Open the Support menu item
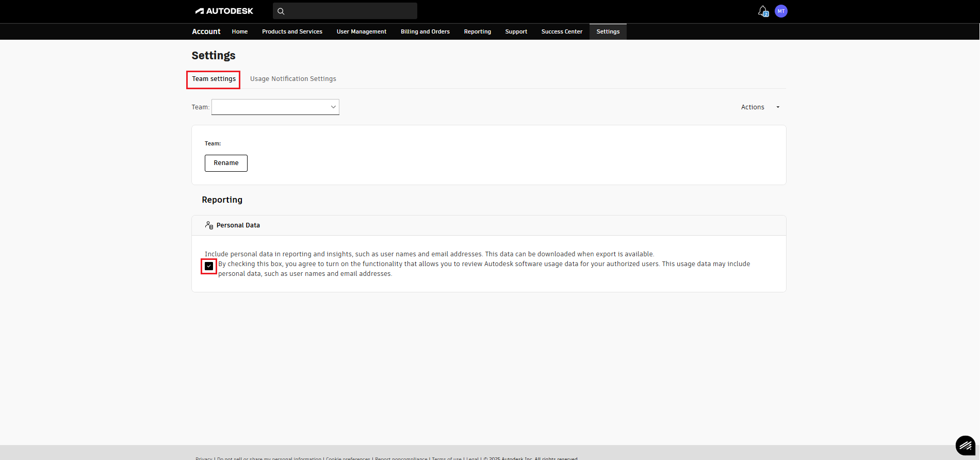The width and height of the screenshot is (980, 460). (x=516, y=31)
